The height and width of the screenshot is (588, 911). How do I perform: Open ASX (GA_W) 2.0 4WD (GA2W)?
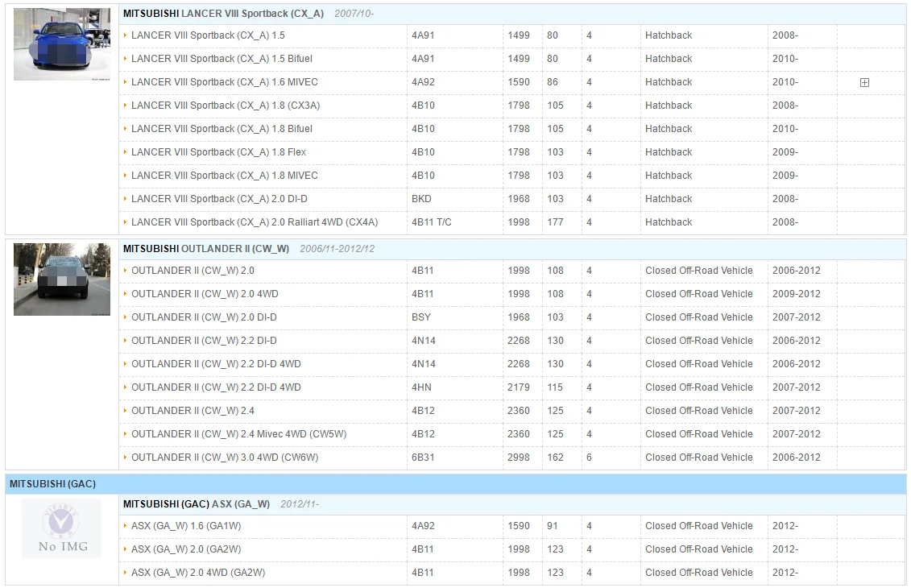pyautogui.click(x=198, y=573)
